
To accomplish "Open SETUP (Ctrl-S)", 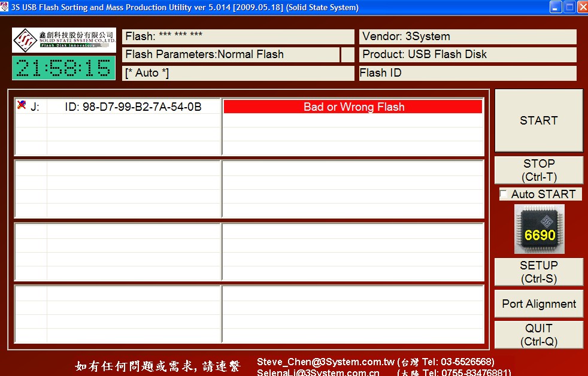I will (539, 272).
